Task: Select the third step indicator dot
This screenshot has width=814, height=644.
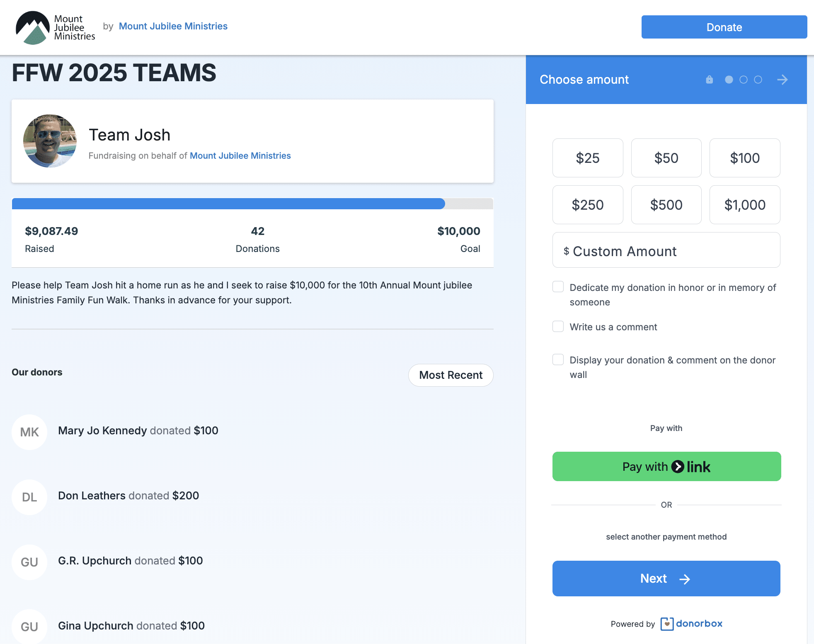Action: [x=758, y=80]
